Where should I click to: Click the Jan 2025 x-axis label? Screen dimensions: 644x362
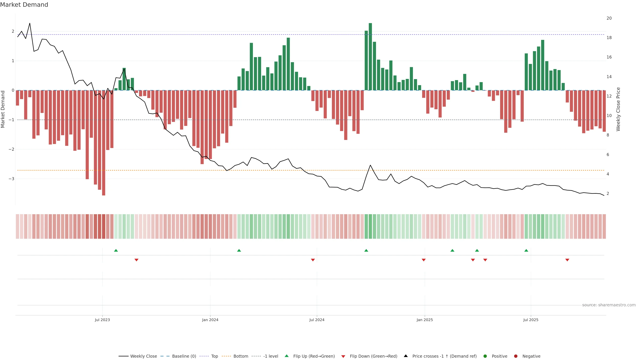coord(424,320)
